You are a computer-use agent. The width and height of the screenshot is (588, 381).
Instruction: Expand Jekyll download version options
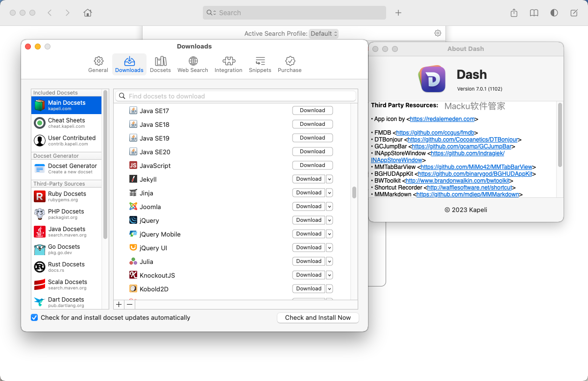(x=329, y=179)
